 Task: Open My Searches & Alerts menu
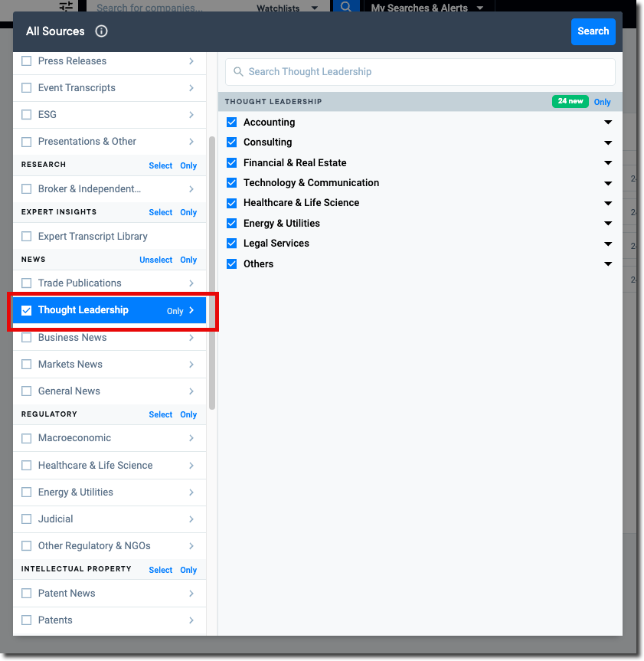[x=427, y=8]
